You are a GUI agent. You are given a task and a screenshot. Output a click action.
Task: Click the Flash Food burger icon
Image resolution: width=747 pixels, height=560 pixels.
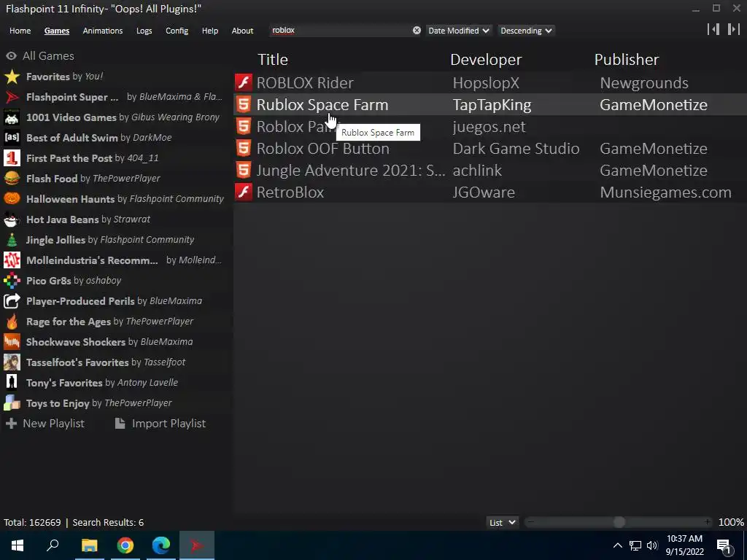click(12, 179)
